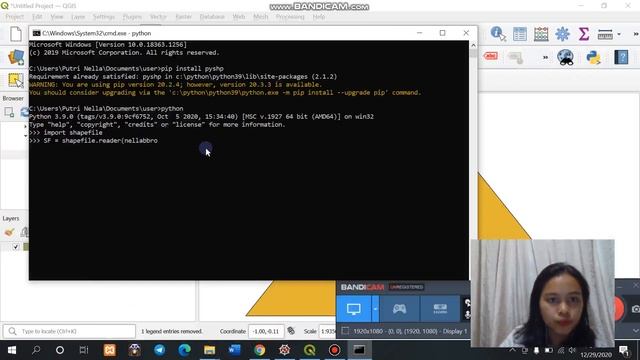Screen dimensions: 640x360
Task: Select the Identify Features tool in QGIS
Action: [x=498, y=34]
